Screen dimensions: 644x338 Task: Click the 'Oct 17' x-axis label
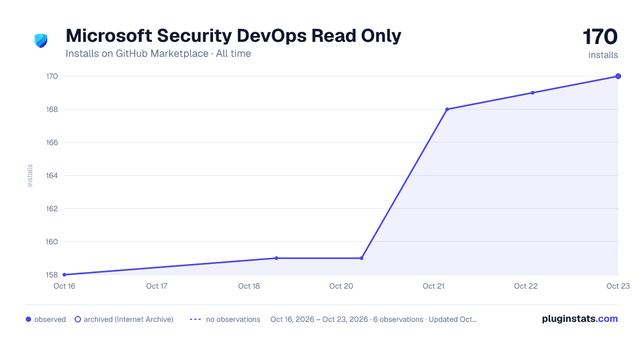point(157,286)
